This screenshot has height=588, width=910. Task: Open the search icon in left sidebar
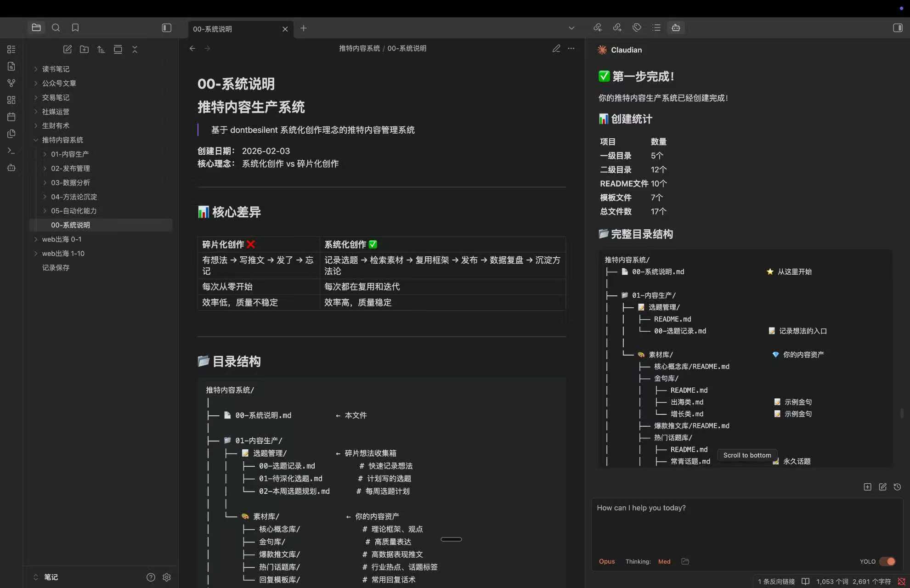pyautogui.click(x=56, y=28)
